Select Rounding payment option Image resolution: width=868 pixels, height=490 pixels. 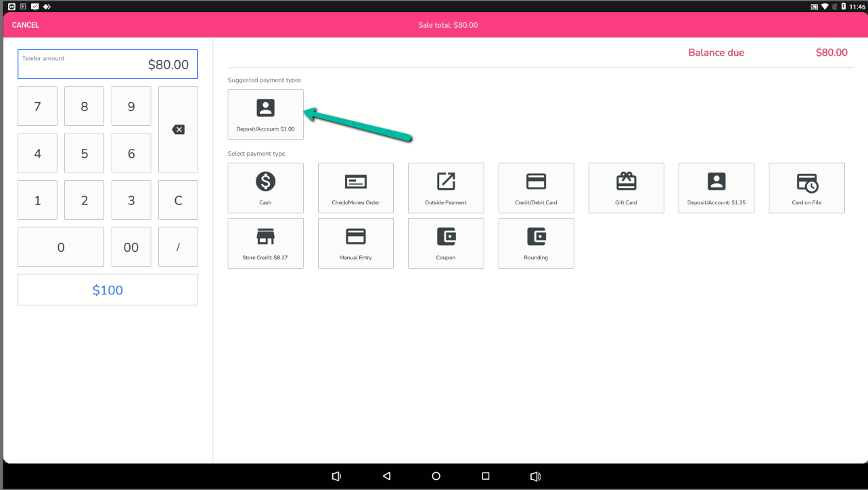[536, 243]
